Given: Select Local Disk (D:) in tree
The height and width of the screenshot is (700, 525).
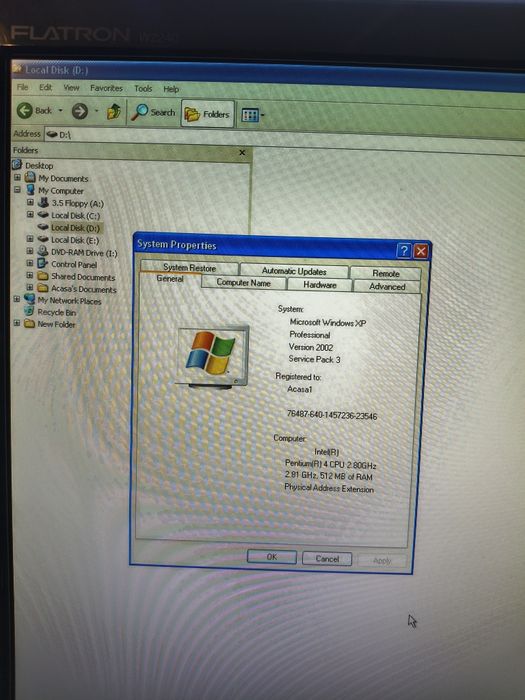Looking at the screenshot, I should [75, 228].
